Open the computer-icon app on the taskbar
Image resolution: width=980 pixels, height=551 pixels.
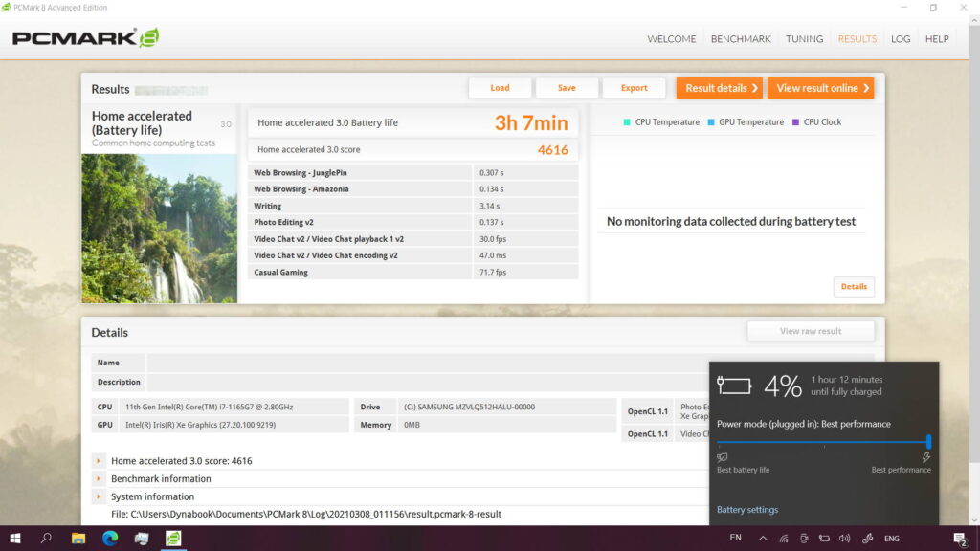click(x=142, y=538)
